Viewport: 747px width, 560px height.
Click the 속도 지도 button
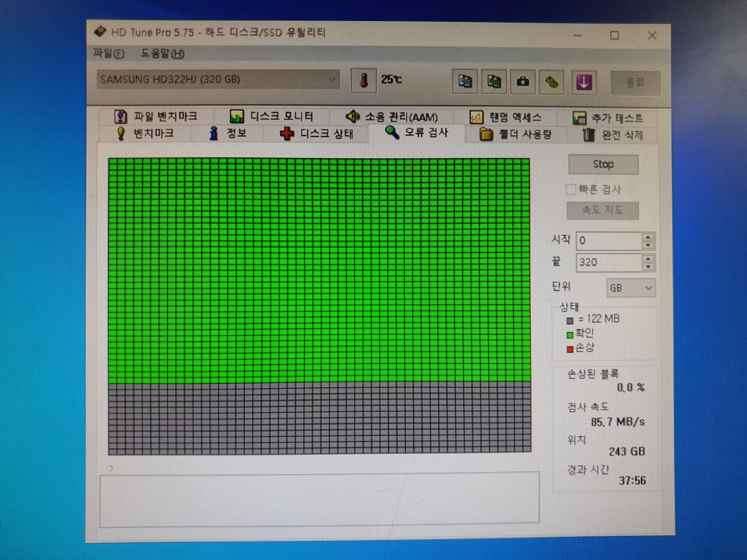click(602, 211)
